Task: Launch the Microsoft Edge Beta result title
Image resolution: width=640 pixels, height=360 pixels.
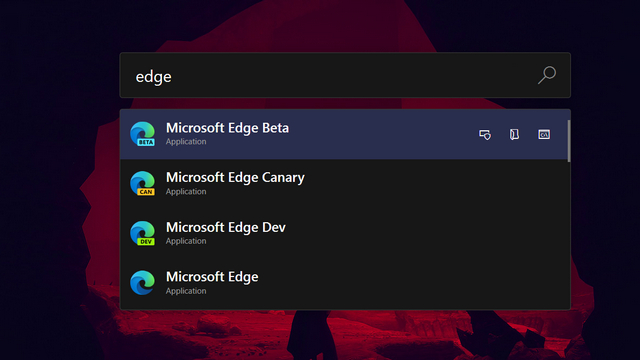Action: click(227, 128)
